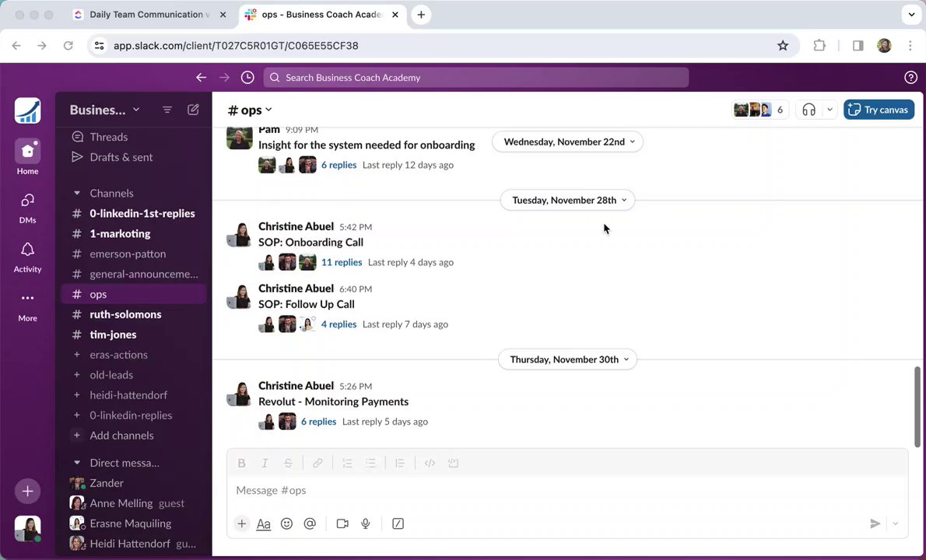This screenshot has width=926, height=560.
Task: Click the round plus create button
Action: coord(28,491)
